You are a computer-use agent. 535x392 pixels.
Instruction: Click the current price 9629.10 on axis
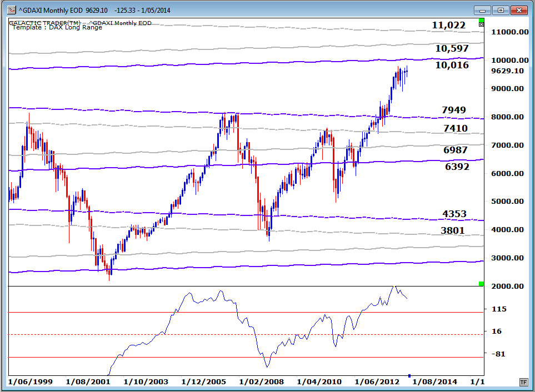tap(507, 71)
